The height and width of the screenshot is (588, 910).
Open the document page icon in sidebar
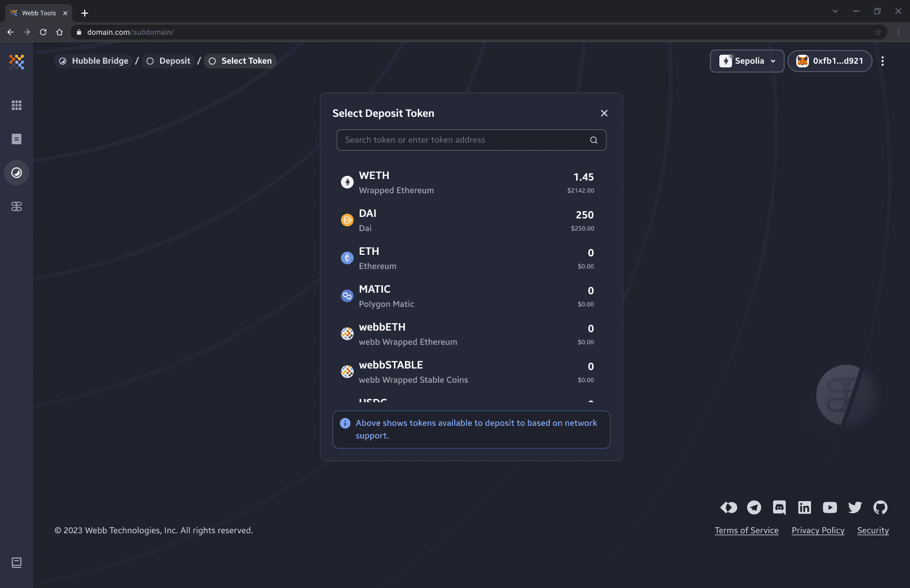click(17, 139)
